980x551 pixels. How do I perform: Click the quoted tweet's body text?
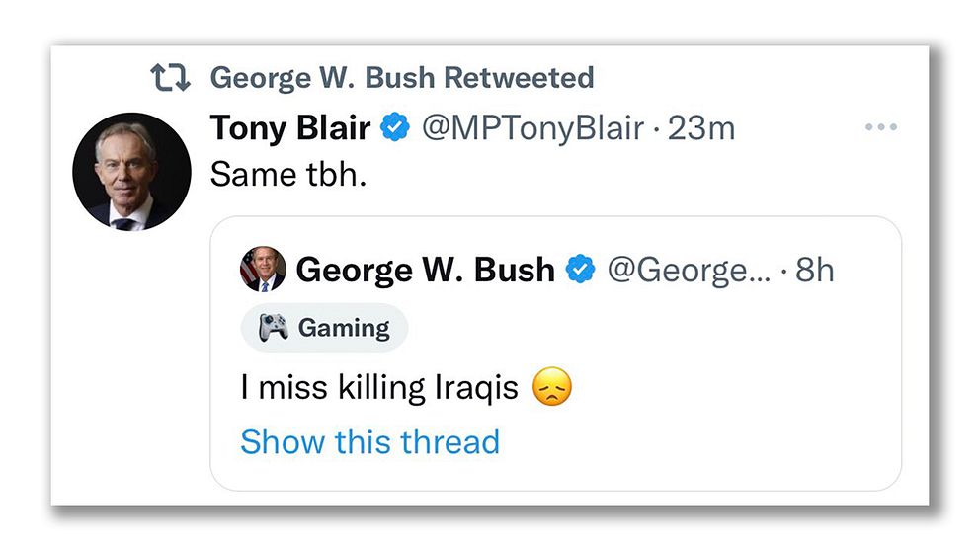(x=379, y=386)
